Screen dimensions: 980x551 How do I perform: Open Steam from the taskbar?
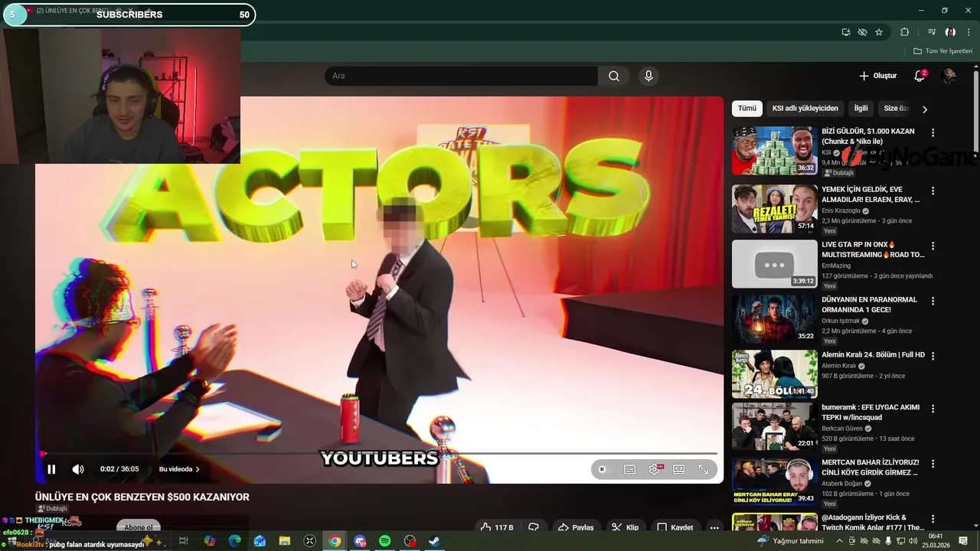point(434,541)
